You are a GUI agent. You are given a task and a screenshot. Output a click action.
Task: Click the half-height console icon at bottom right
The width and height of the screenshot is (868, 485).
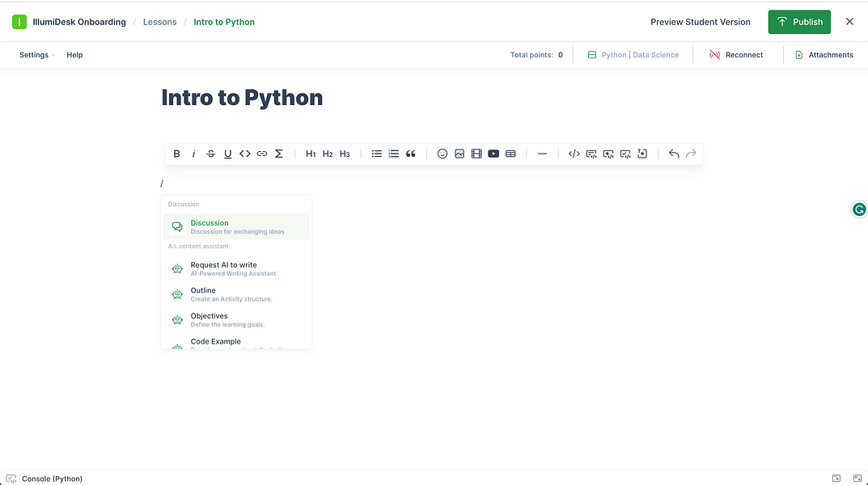click(836, 479)
